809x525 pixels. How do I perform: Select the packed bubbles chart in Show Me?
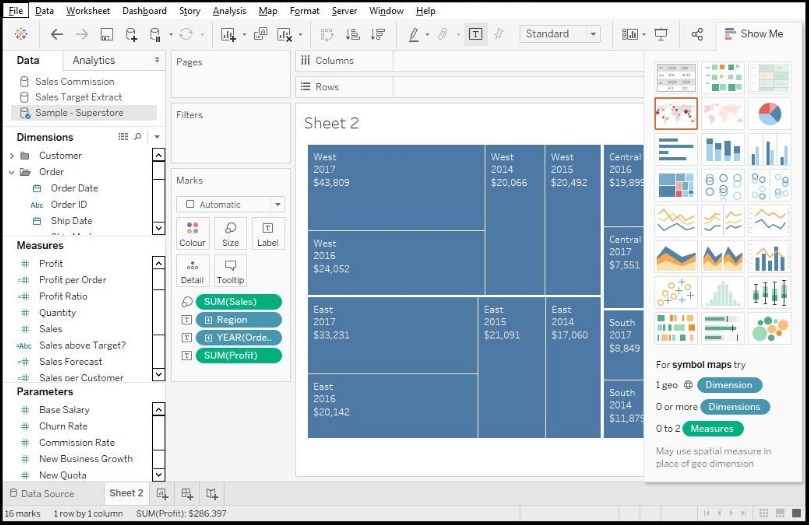(769, 328)
